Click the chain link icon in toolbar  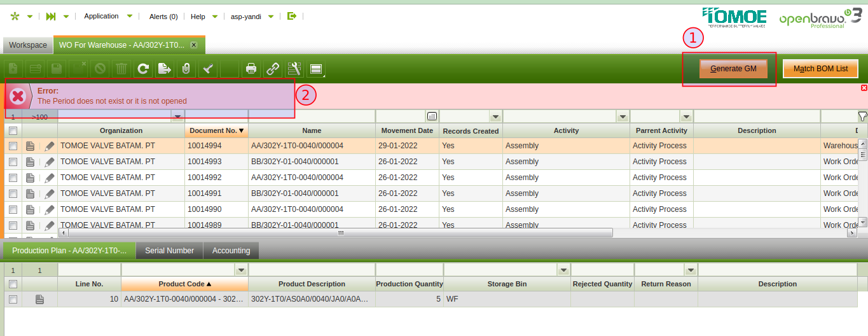[273, 69]
